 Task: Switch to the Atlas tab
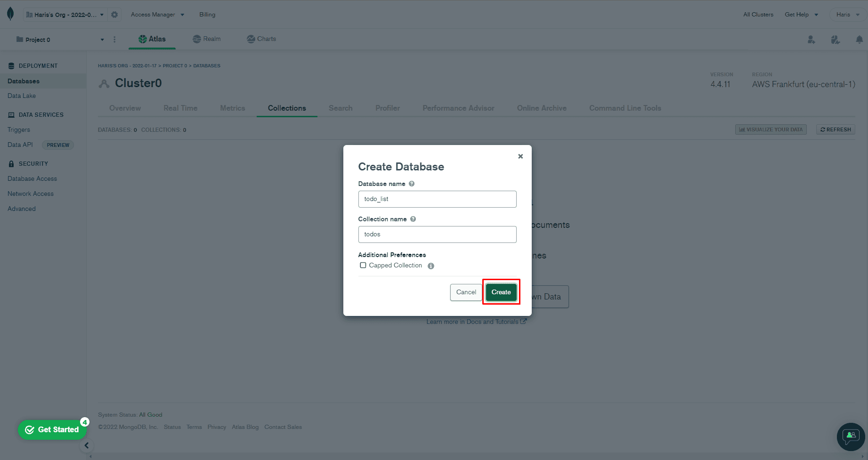[152, 39]
